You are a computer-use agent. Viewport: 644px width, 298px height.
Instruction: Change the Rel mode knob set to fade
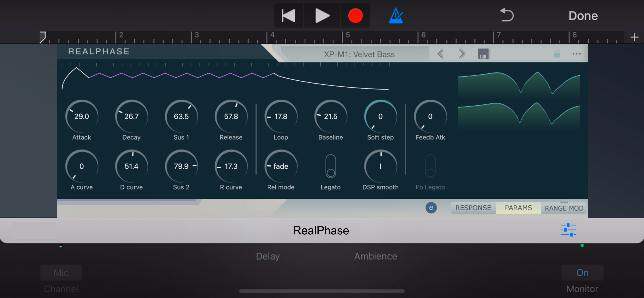[x=281, y=166]
